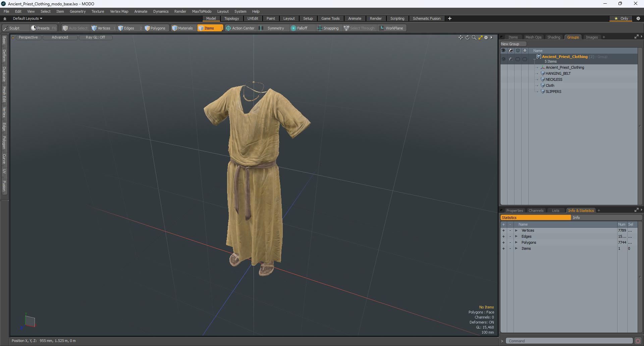Toggle the Select Through option
644x346 pixels.
tap(359, 28)
